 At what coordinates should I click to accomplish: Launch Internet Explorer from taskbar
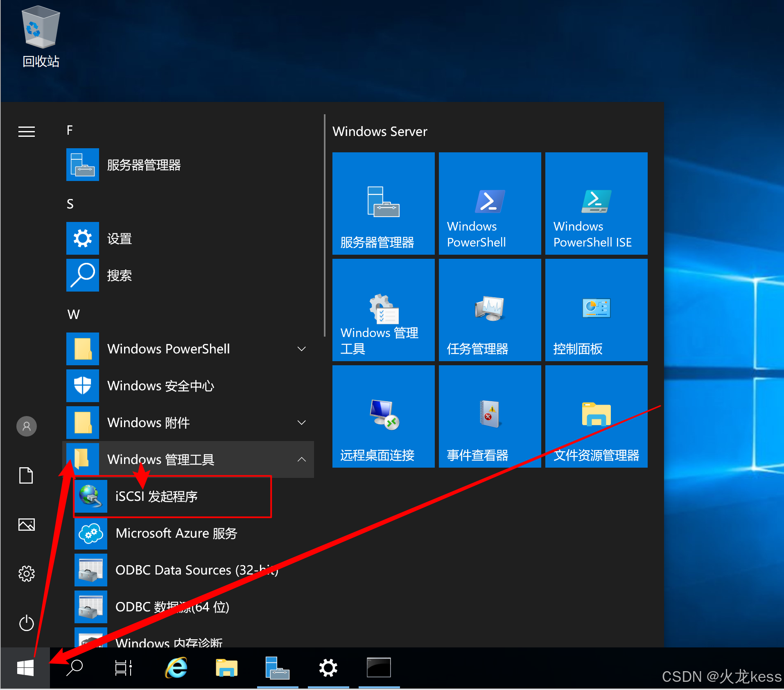(176, 668)
